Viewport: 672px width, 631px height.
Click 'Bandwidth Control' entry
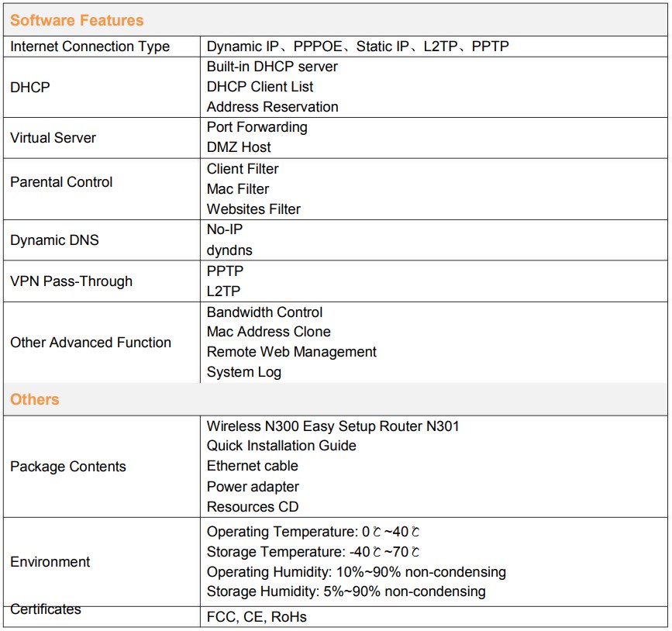264,312
